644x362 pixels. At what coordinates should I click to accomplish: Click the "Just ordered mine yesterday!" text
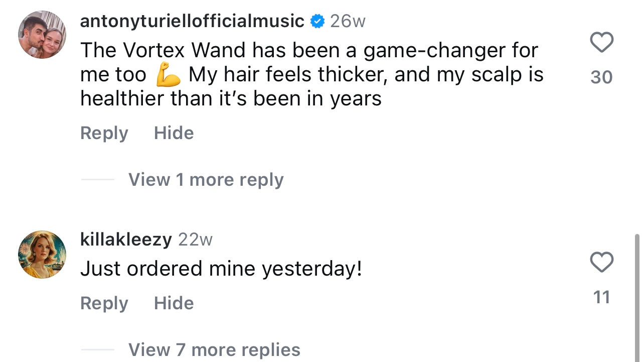[x=221, y=269]
